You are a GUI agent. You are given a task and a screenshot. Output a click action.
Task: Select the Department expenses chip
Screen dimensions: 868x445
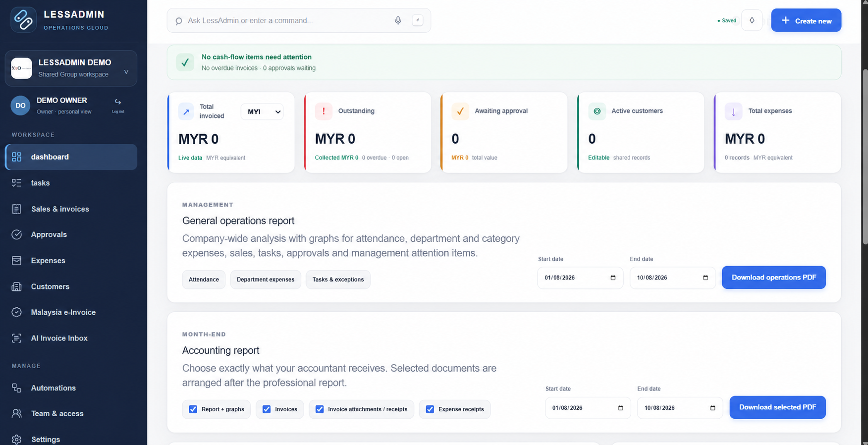266,279
